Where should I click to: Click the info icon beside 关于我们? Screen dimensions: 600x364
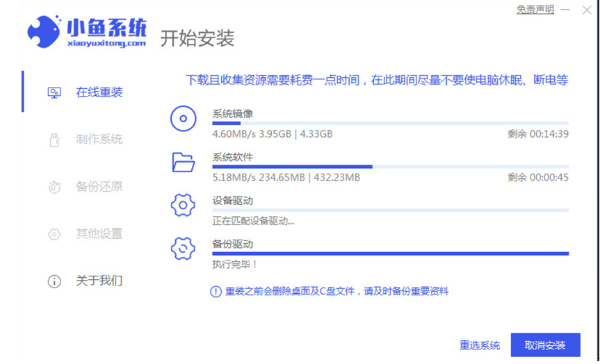(x=54, y=281)
